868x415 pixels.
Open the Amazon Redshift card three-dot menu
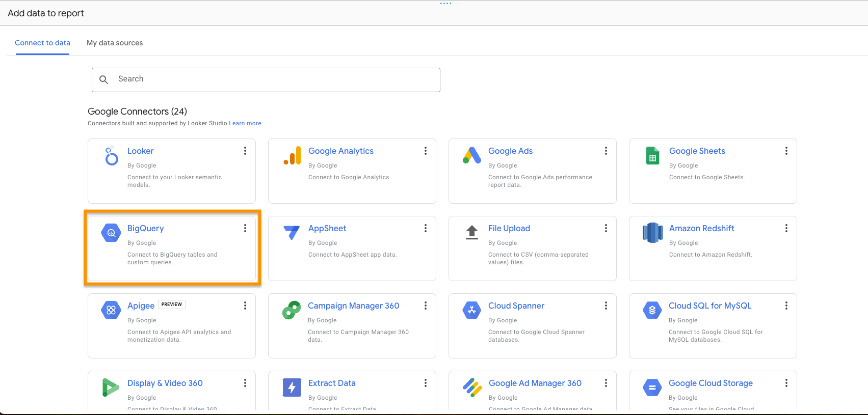tap(786, 228)
